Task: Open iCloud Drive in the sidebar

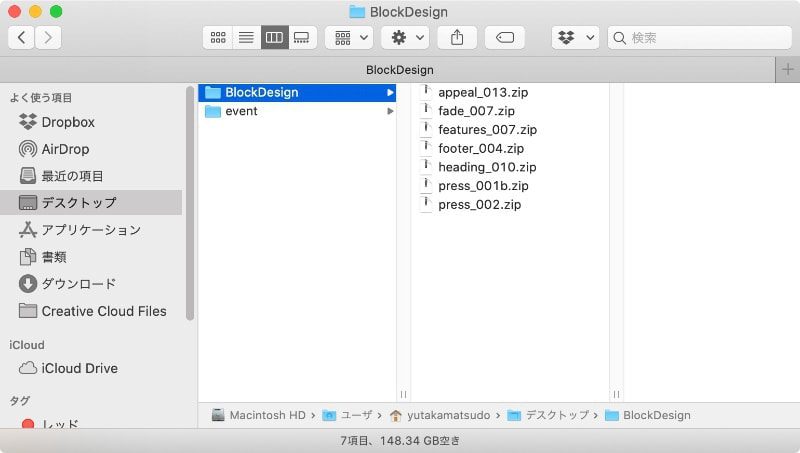Action: [x=79, y=368]
